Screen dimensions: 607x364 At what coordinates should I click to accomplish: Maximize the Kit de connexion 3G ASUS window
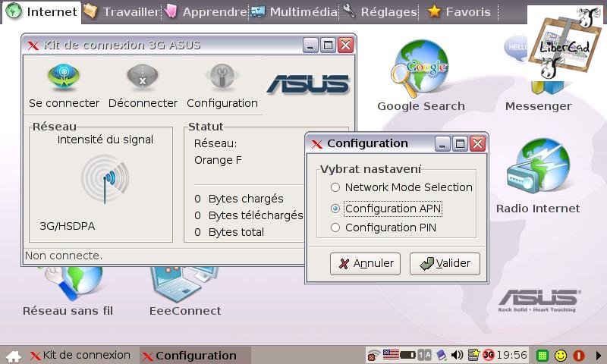click(328, 45)
